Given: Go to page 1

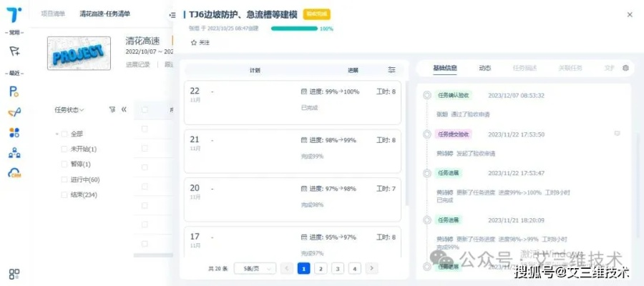Looking at the screenshot, I should click(303, 269).
